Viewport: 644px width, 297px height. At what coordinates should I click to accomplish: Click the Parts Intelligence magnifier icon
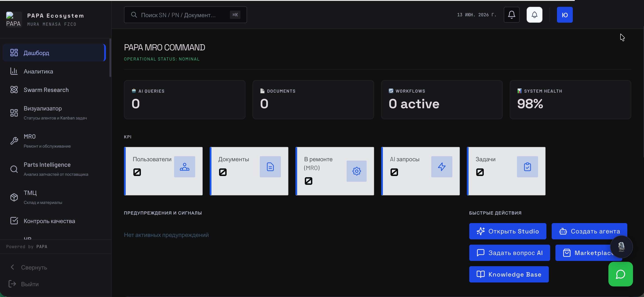(x=14, y=169)
